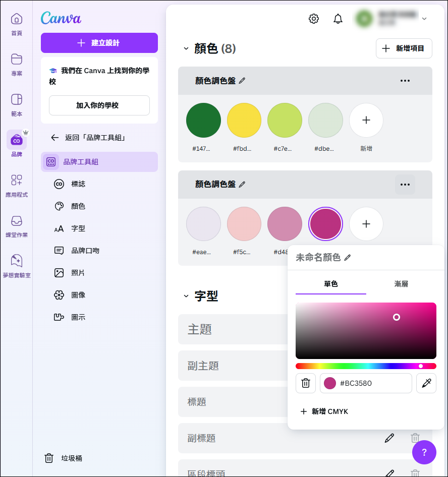
Task: Open more options for first color palette
Action: (x=405, y=81)
